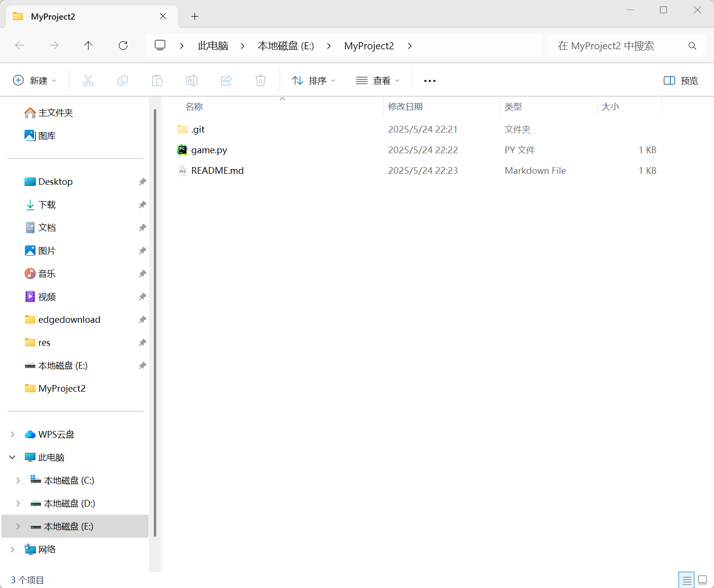Viewport: 714px width, 588px height.
Task: Click the search magnifier icon
Action: [692, 46]
